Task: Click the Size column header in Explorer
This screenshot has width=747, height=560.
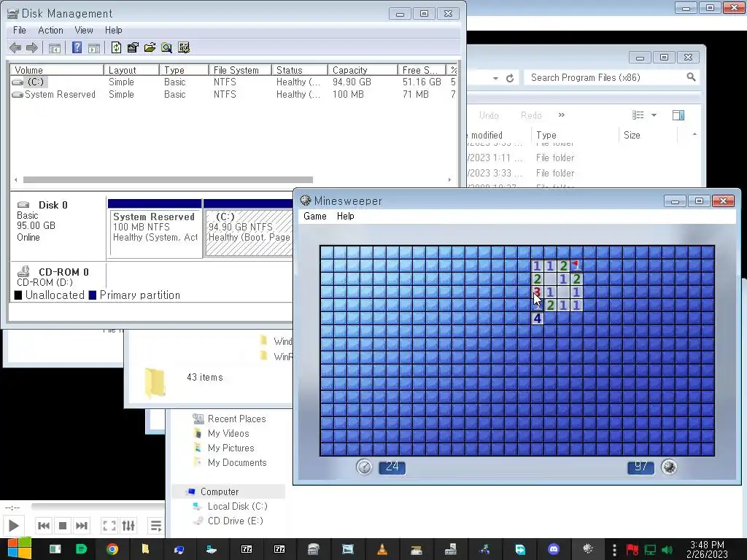Action: click(648, 135)
